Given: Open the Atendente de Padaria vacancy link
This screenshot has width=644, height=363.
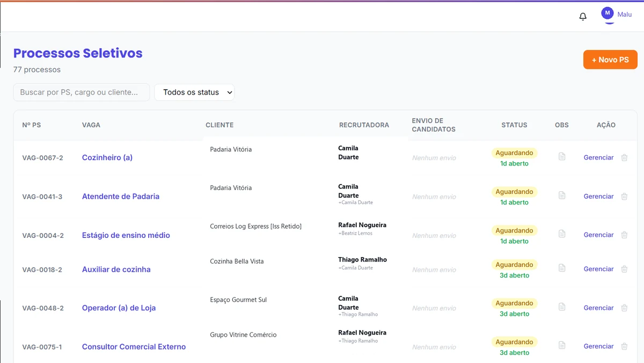Looking at the screenshot, I should click(x=121, y=197).
